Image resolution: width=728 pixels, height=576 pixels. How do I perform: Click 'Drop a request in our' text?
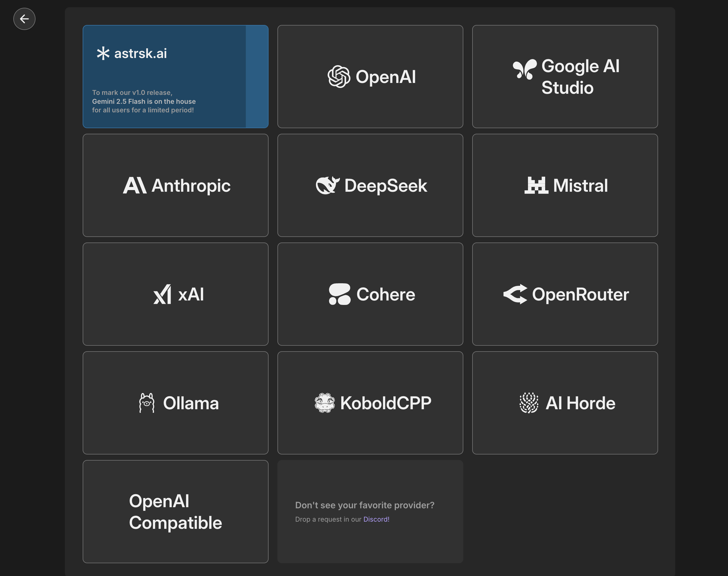(x=328, y=519)
